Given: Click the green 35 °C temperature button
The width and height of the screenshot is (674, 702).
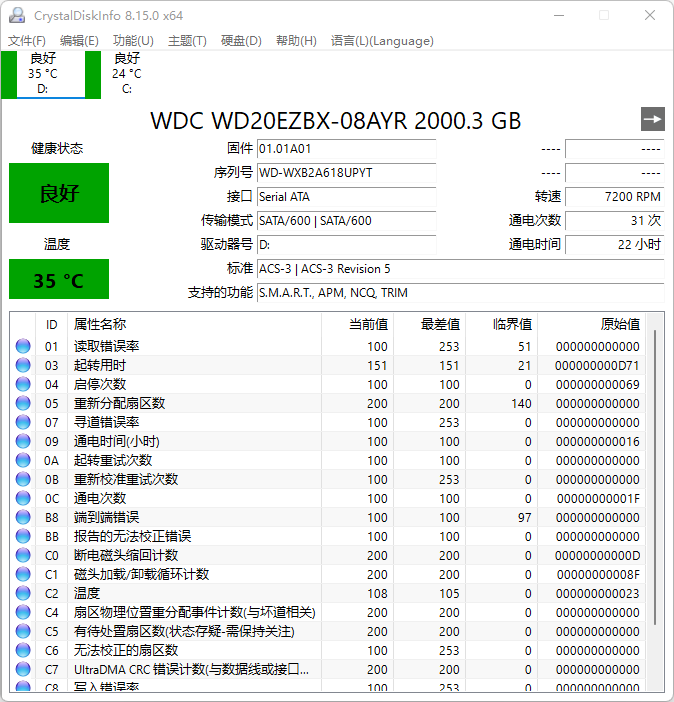Looking at the screenshot, I should (x=59, y=279).
